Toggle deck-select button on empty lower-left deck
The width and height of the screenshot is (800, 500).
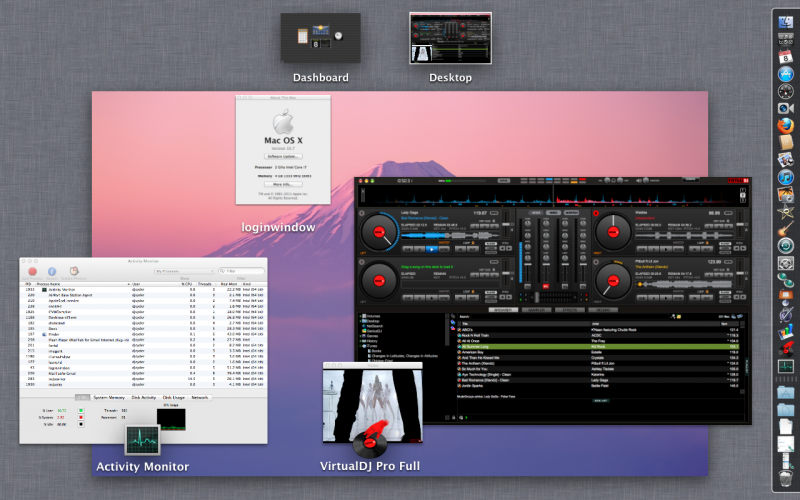click(362, 262)
